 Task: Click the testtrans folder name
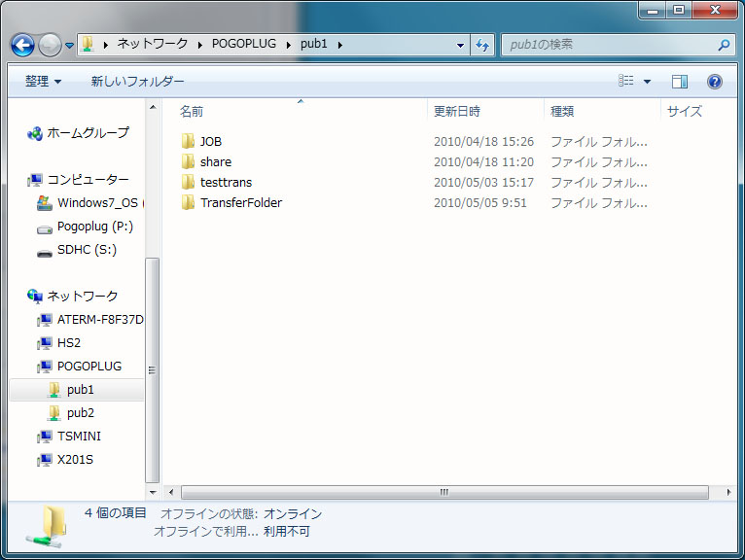click(227, 183)
